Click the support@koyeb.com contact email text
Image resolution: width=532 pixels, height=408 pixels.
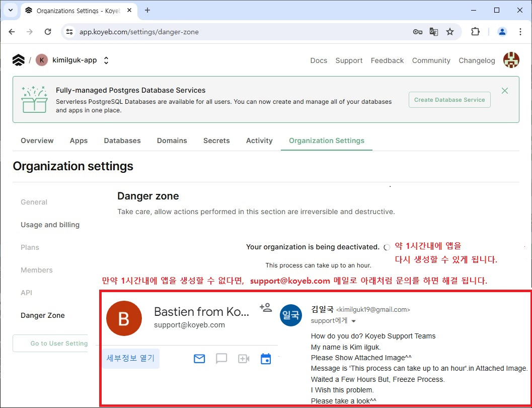189,325
